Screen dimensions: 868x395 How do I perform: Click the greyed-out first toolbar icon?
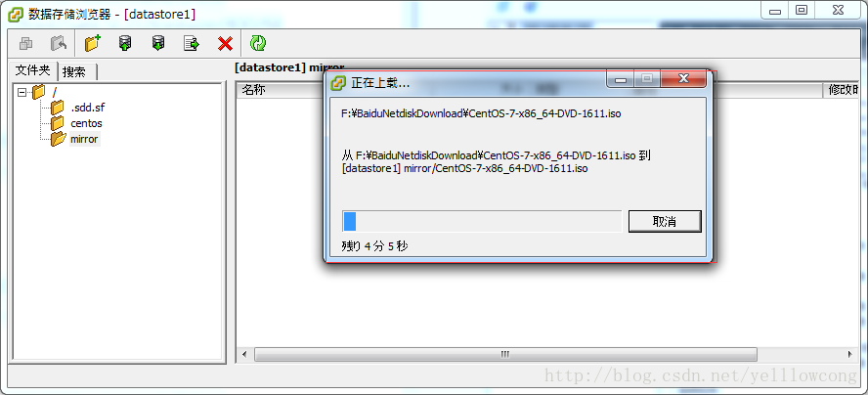click(x=26, y=43)
